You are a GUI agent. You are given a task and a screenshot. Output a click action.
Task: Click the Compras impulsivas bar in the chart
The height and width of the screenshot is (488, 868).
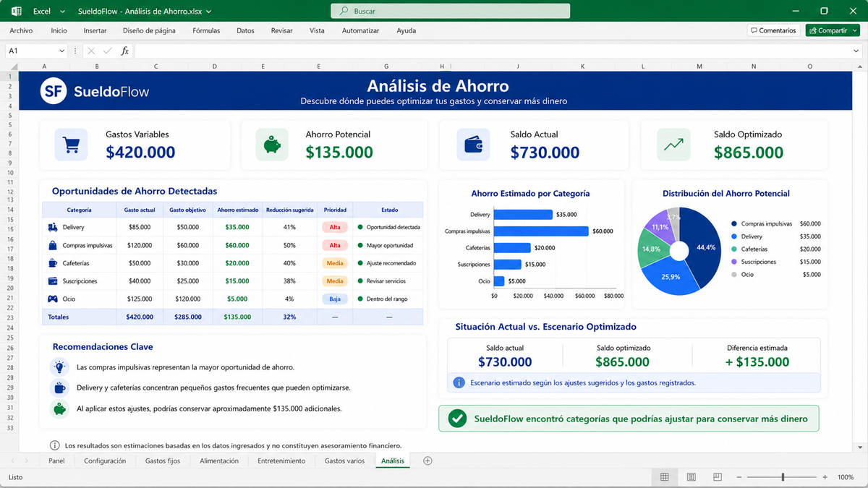541,231
